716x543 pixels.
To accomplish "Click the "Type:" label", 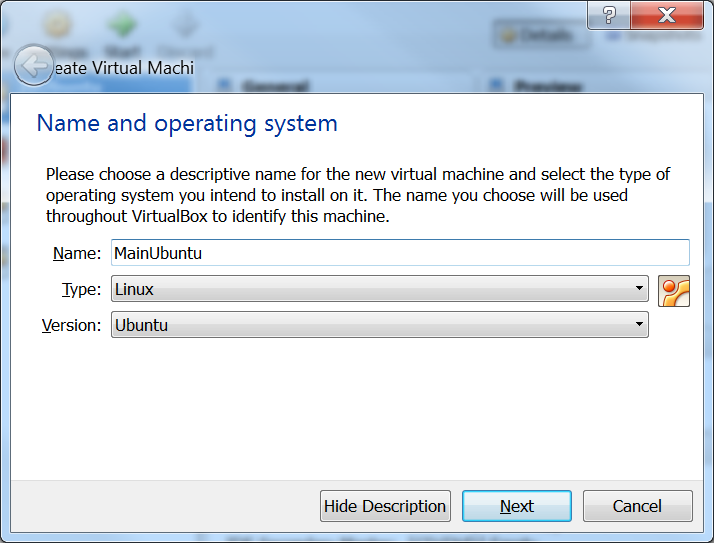I will coord(81,289).
